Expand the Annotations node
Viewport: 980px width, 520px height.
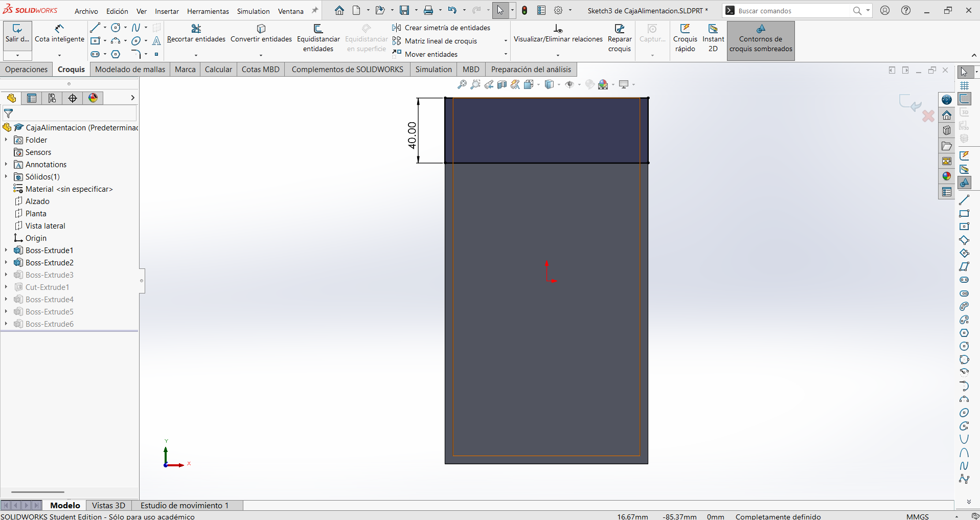click(x=6, y=165)
